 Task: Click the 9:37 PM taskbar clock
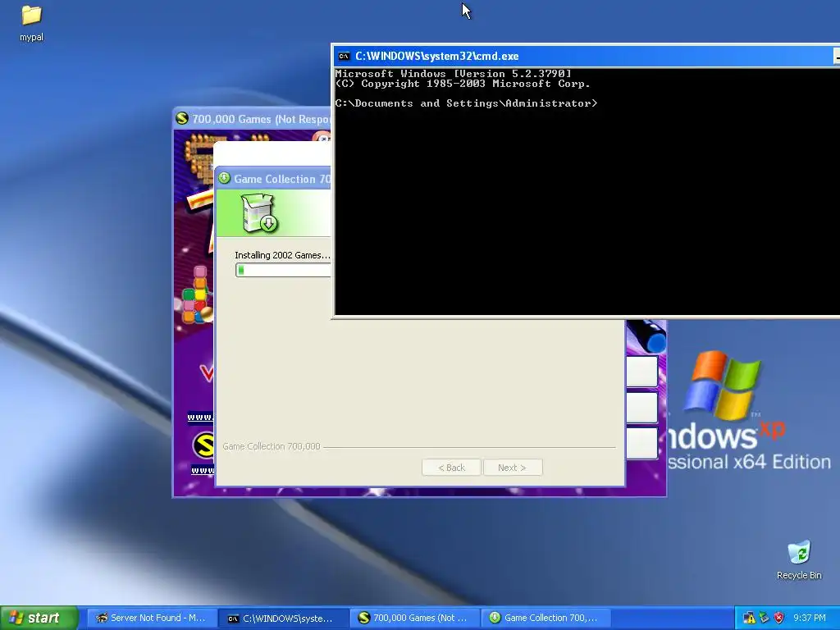click(810, 618)
